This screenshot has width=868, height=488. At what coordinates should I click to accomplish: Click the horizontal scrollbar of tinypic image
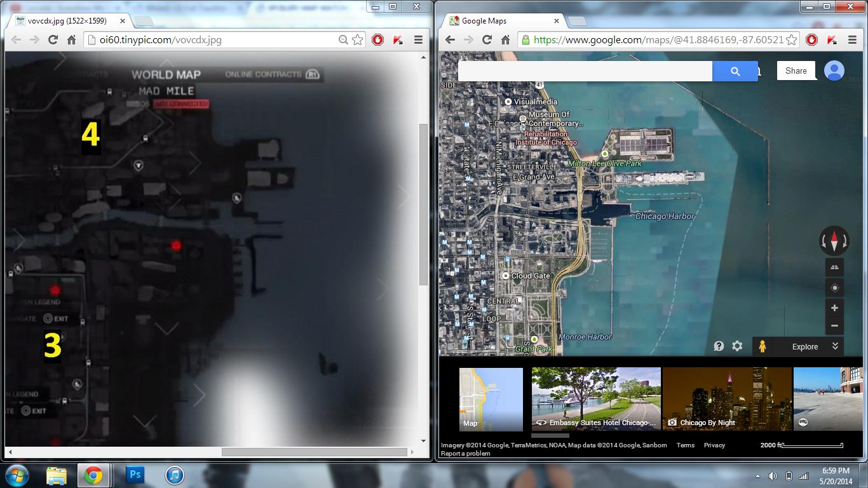point(314,452)
